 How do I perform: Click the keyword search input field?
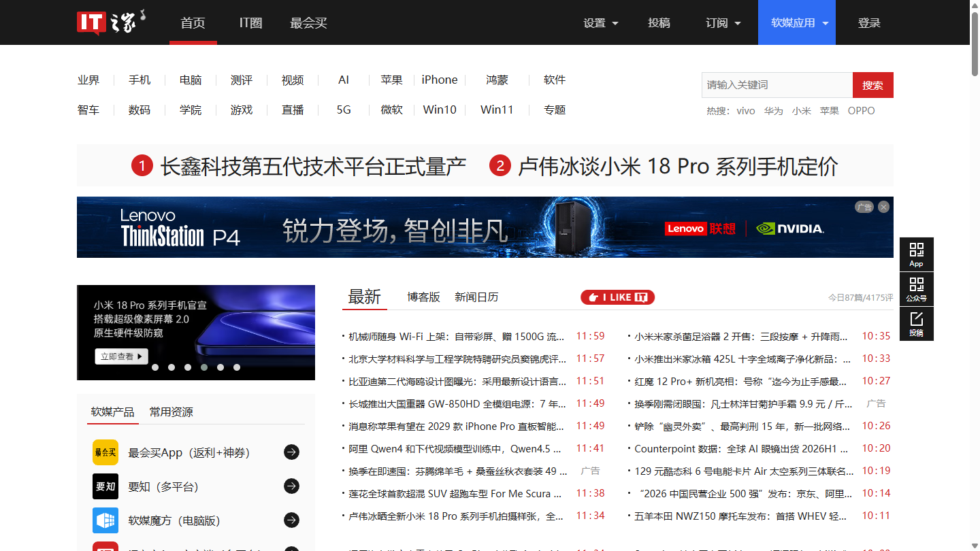[777, 85]
